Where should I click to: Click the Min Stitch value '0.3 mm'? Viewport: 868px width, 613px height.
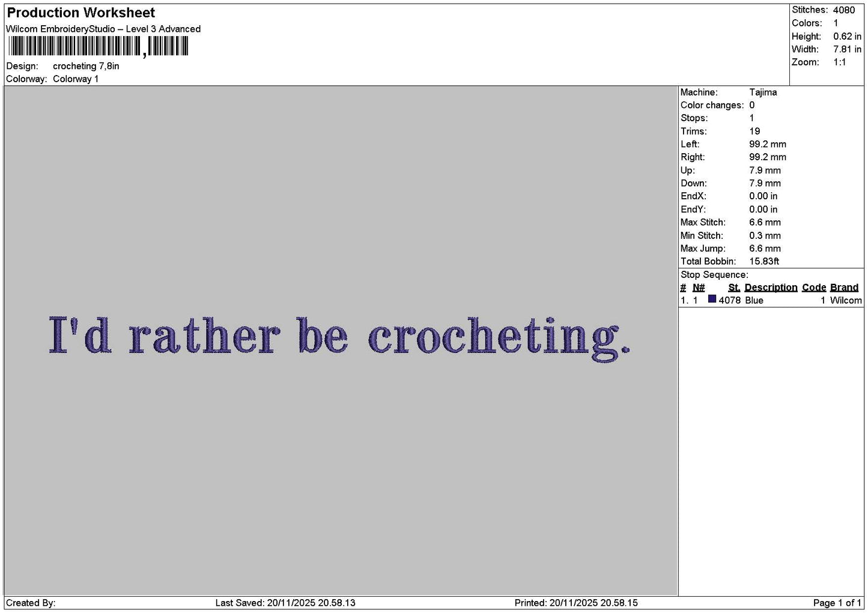point(765,235)
